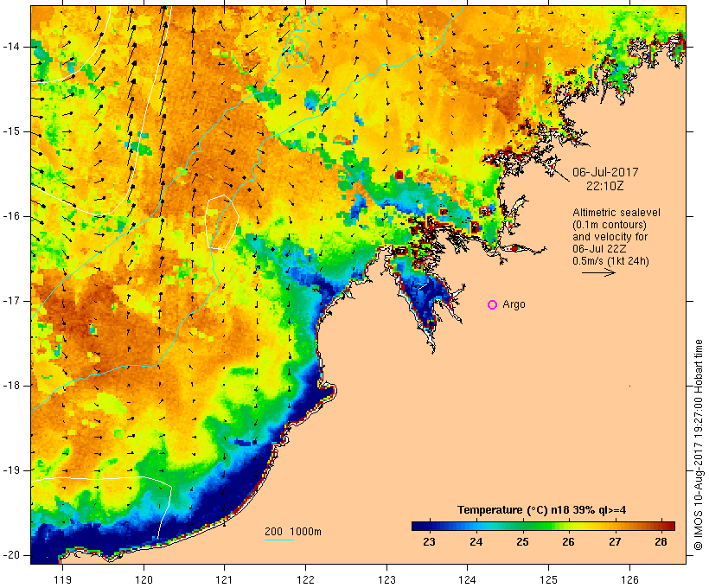
Task: Click the '(0.1m contours)' legend line
Action: click(x=610, y=225)
